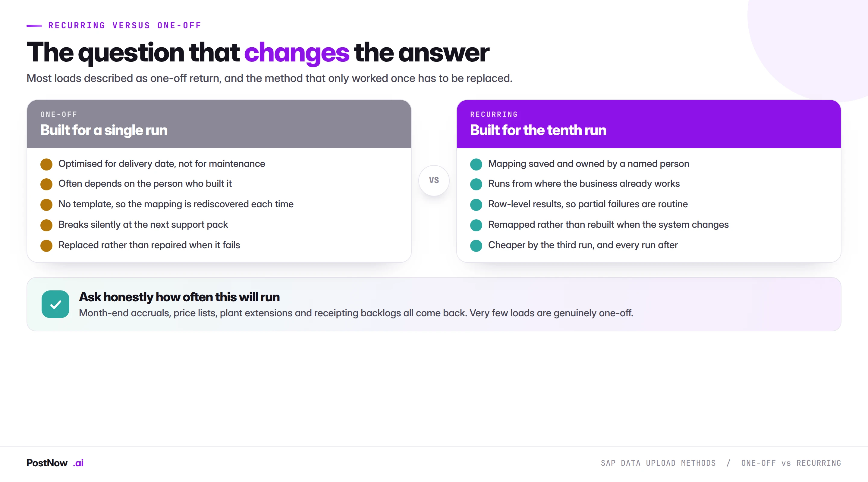Click the amber bullet beside Replaced rather than repaired
Screen dimensions: 868x482
46,246
